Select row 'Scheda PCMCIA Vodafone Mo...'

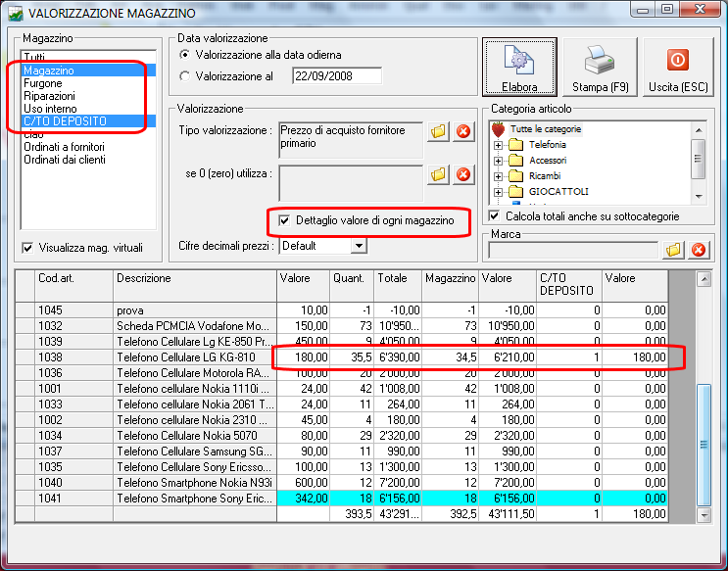[341, 326]
